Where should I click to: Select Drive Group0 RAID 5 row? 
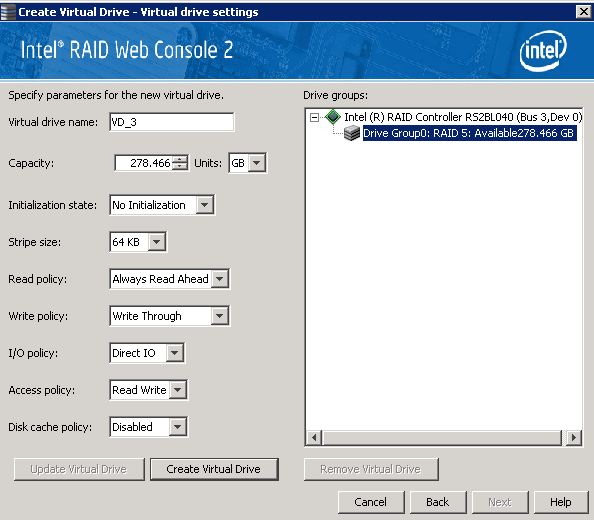point(469,133)
